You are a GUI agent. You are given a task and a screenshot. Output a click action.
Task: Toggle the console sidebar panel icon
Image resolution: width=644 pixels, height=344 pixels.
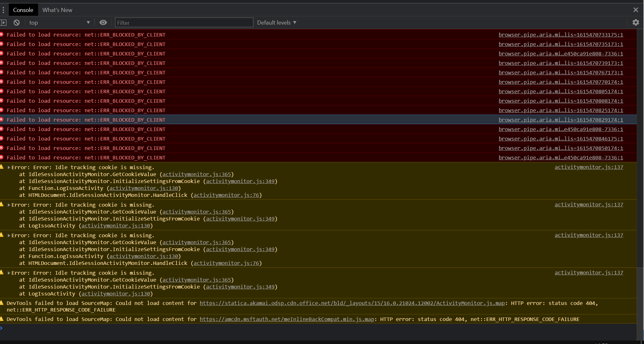click(3, 23)
